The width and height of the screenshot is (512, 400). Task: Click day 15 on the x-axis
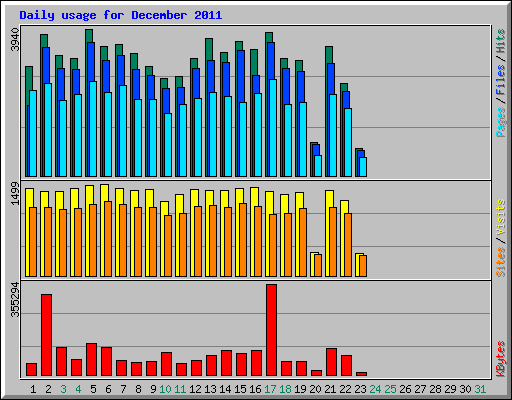(240, 389)
